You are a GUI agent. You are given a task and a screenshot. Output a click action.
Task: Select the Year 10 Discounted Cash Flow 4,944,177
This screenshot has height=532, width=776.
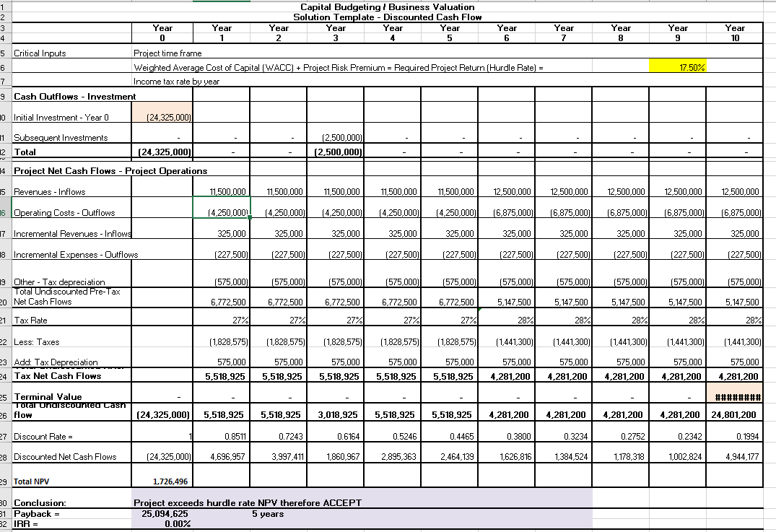[735, 455]
